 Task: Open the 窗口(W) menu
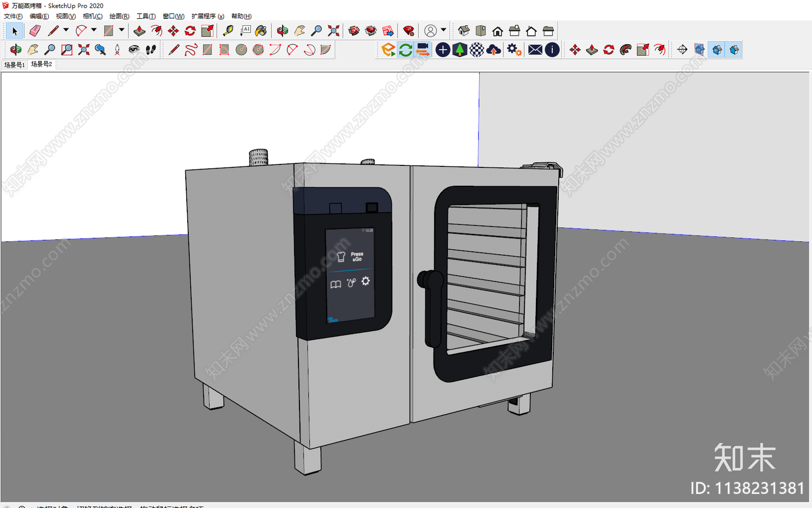tap(174, 16)
